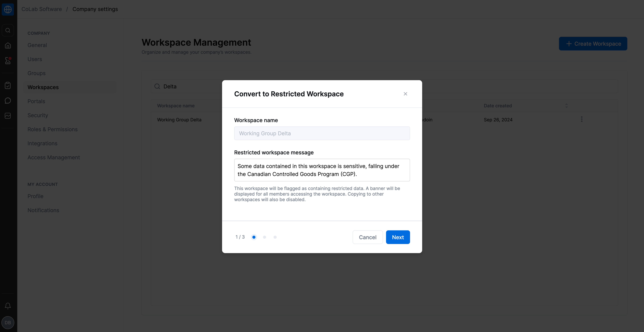The height and width of the screenshot is (332, 644).
Task: Open the image chart icon in sidebar
Action: pos(8,116)
